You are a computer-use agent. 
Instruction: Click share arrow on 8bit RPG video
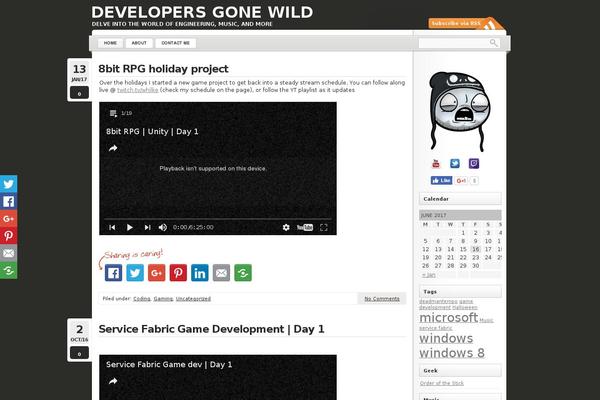point(113,148)
